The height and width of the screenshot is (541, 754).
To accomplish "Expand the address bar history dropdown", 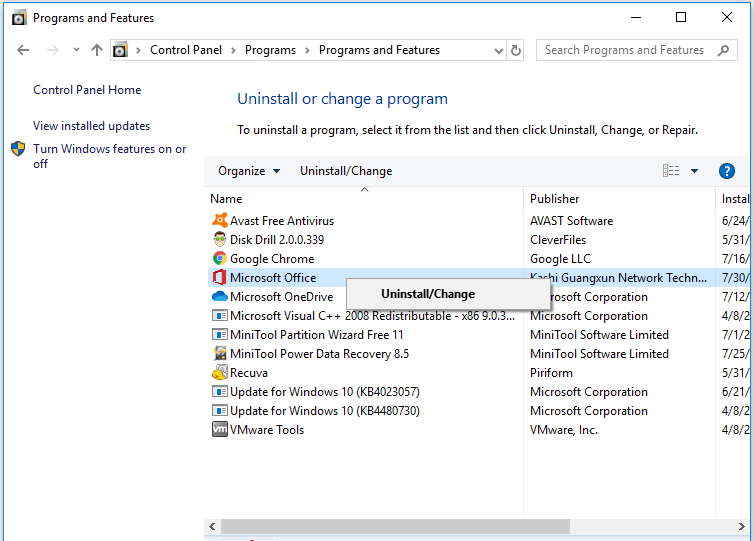I will (499, 50).
